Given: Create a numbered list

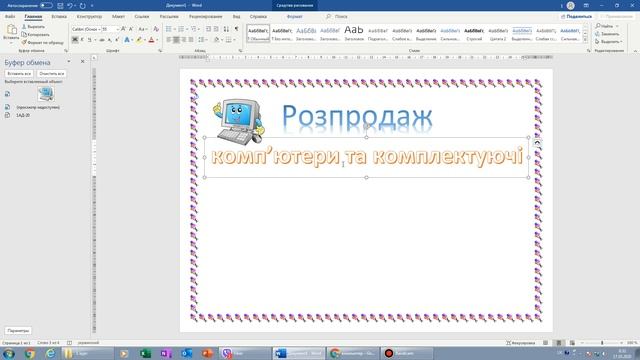Looking at the screenshot, I should (x=181, y=29).
